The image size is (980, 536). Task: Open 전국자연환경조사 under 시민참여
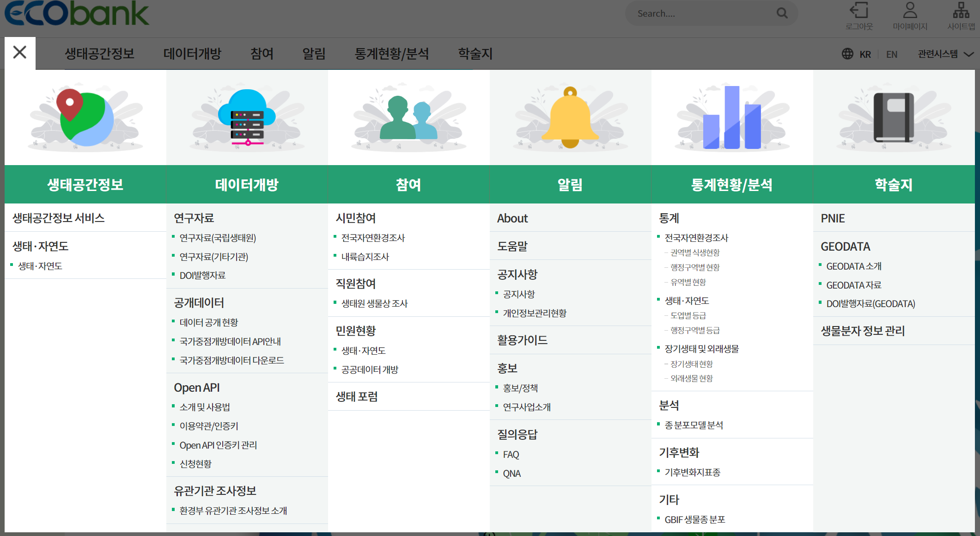373,238
